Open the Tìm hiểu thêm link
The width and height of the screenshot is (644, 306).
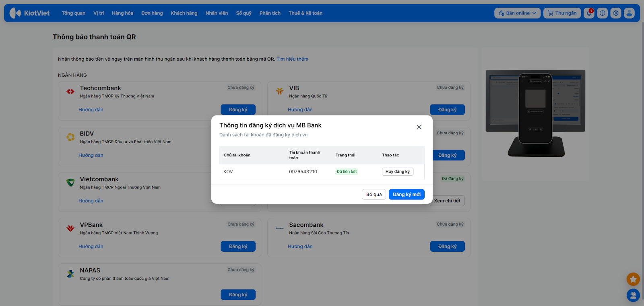click(x=292, y=59)
